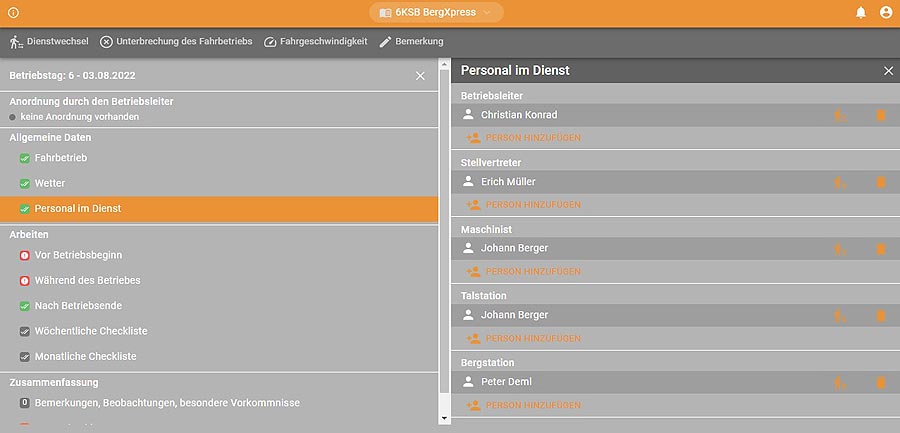The height and width of the screenshot is (433, 900).
Task: Toggle the Monatliche Checkliste checkbox
Action: pyautogui.click(x=25, y=357)
